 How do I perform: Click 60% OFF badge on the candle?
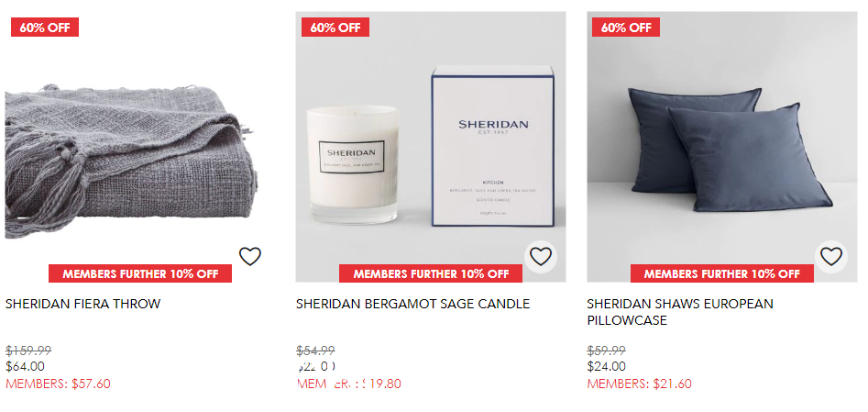point(335,28)
